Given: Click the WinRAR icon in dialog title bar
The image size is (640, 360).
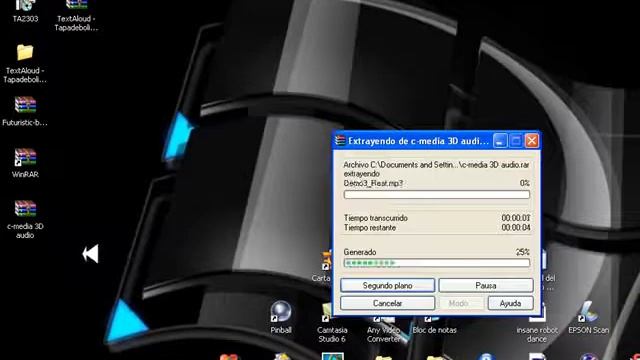Looking at the screenshot, I should 340,141.
